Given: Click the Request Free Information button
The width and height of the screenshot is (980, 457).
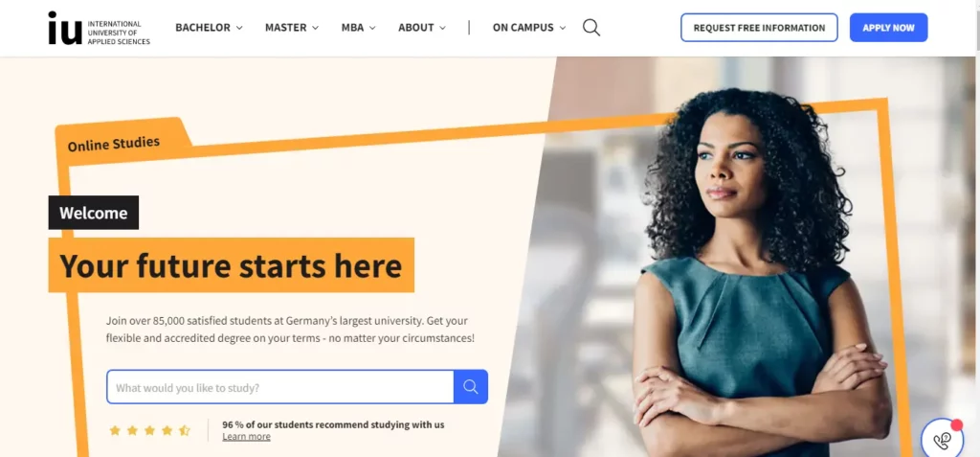Looking at the screenshot, I should tap(759, 28).
